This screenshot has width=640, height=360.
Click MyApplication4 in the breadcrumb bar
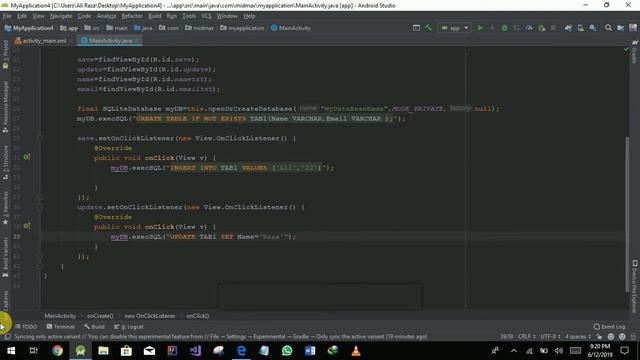click(x=29, y=28)
